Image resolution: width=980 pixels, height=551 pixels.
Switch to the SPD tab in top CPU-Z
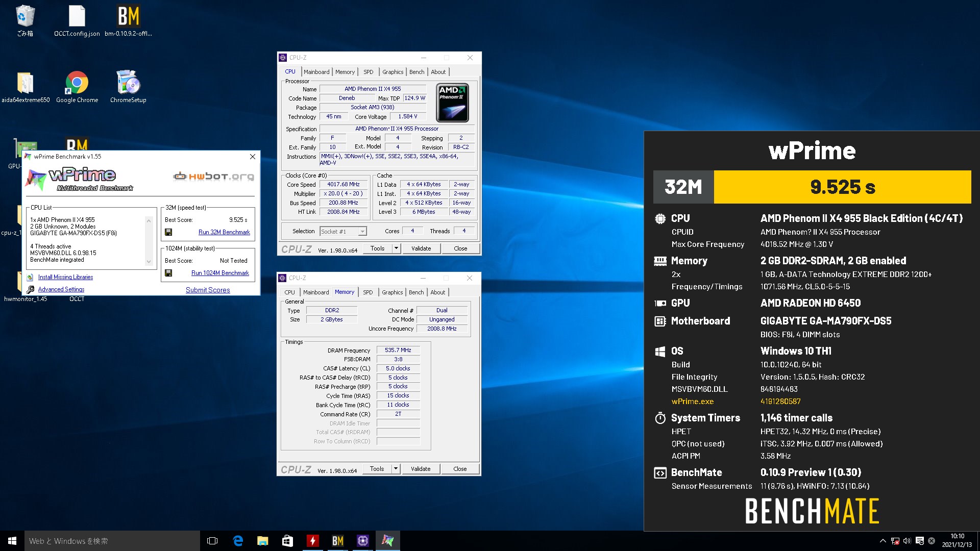[368, 72]
